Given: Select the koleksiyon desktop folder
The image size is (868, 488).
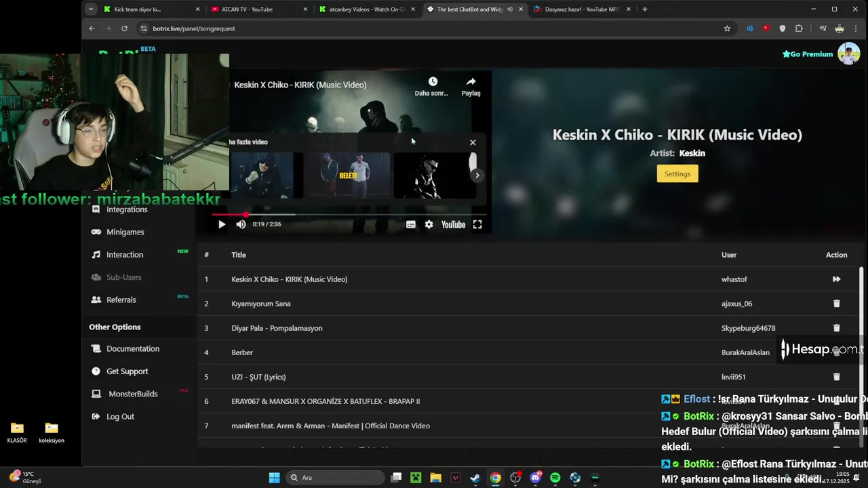Looking at the screenshot, I should (x=52, y=432).
